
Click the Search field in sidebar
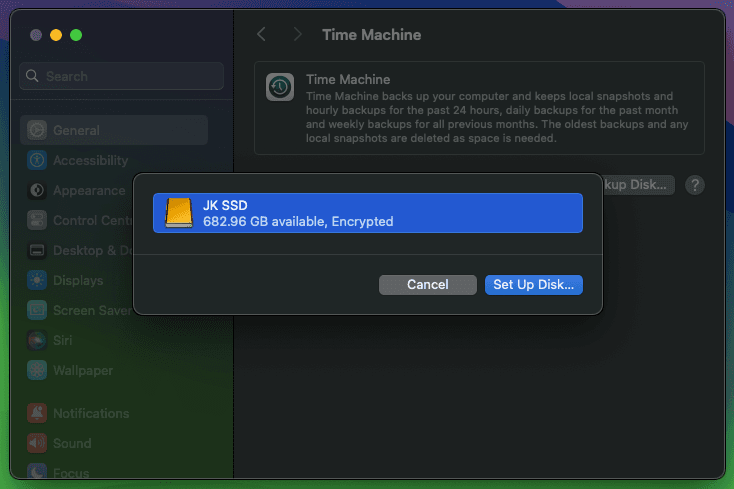coord(121,76)
